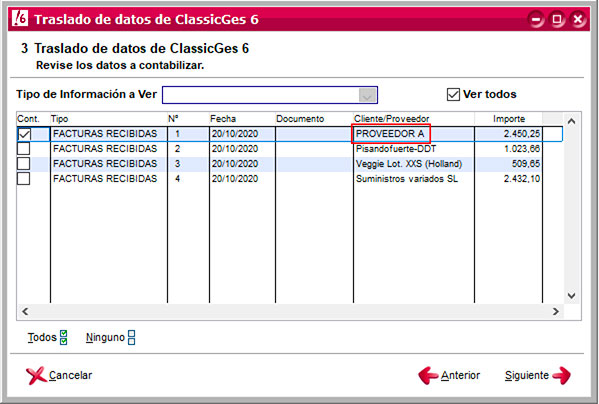Click the empty boxes icon next to Ninguno
The image size is (599, 404).
click(x=131, y=337)
